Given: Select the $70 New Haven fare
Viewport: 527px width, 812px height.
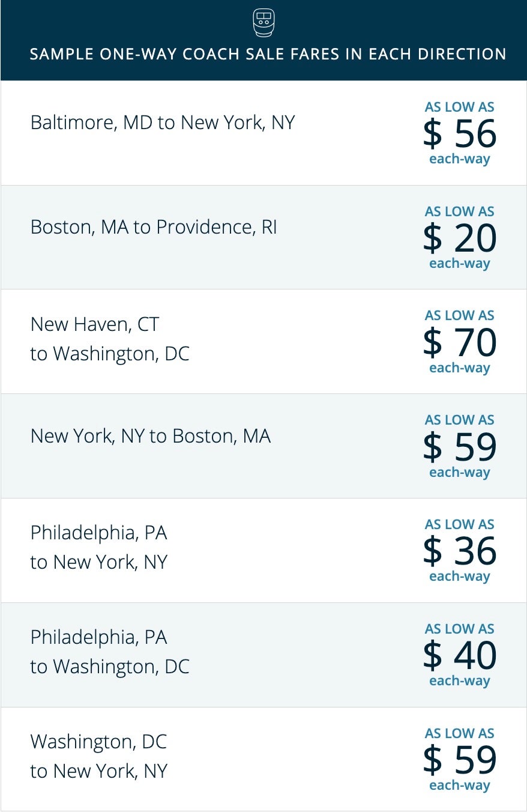Looking at the screenshot, I should (x=460, y=342).
